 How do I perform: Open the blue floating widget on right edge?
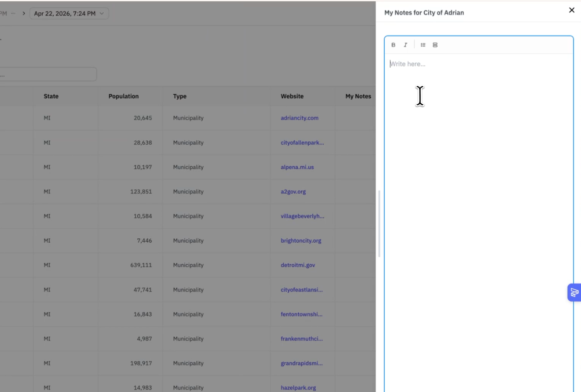click(574, 293)
